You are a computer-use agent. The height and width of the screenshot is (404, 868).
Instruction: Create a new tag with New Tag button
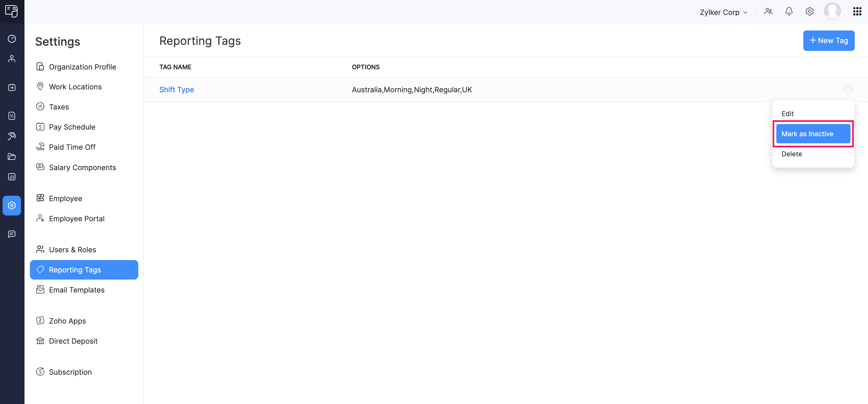[x=829, y=41]
